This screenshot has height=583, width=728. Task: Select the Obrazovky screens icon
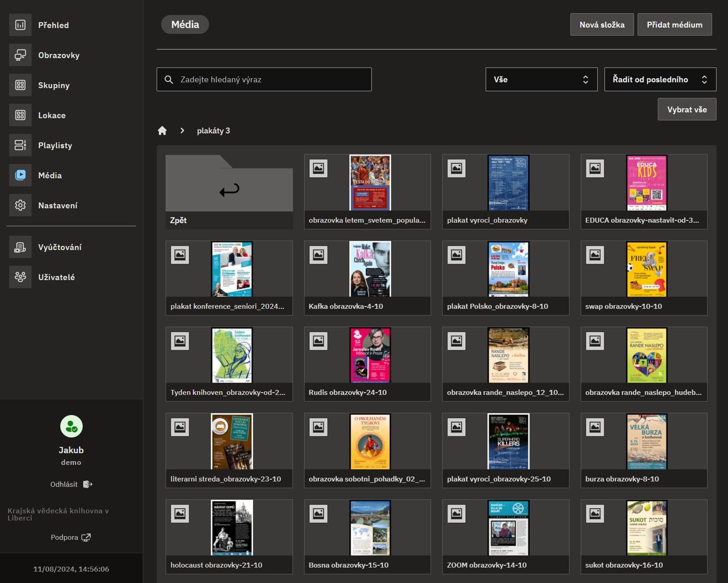pyautogui.click(x=20, y=55)
